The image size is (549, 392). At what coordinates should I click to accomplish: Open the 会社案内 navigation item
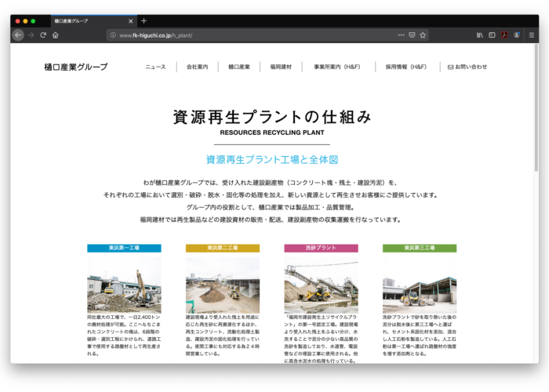tap(197, 67)
